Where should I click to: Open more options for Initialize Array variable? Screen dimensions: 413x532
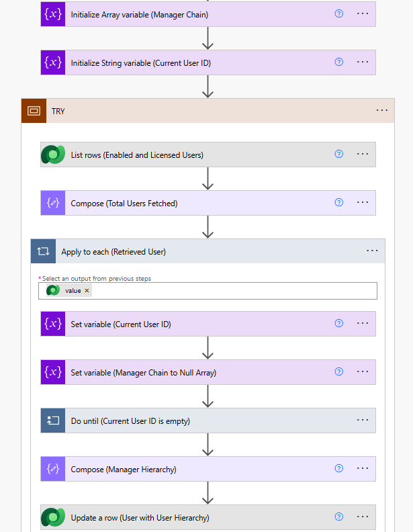click(x=363, y=13)
